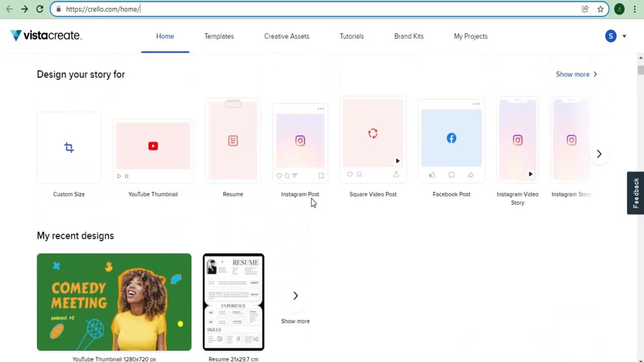Bookmark this page with the star icon
The image size is (644, 362).
coord(600,9)
